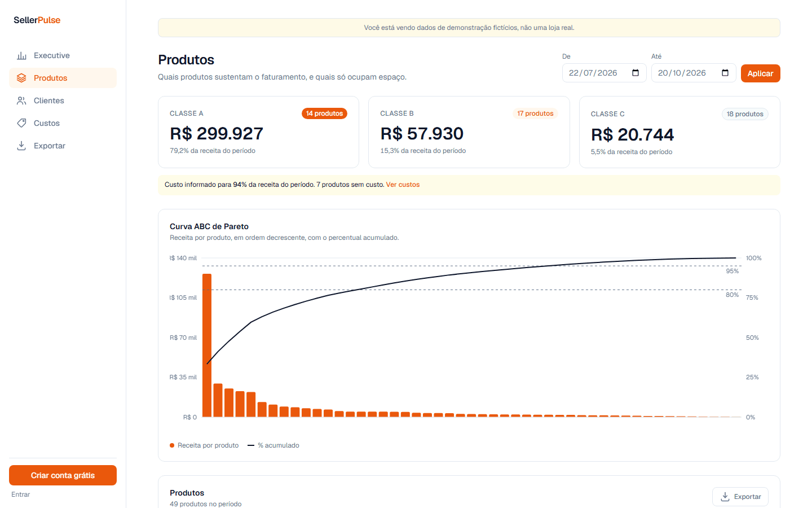
Task: Click the R$ 299.927 Classe A value
Action: click(x=217, y=133)
